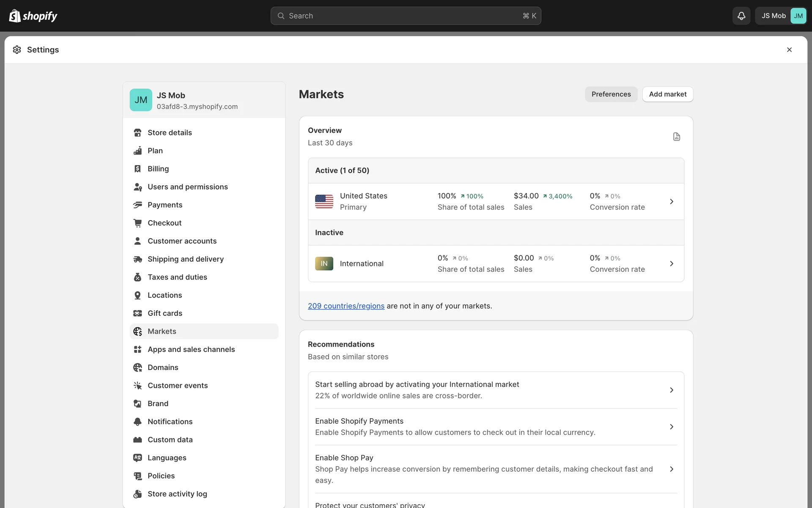Expand the United States market row chevron
This screenshot has width=812, height=508.
pos(671,202)
